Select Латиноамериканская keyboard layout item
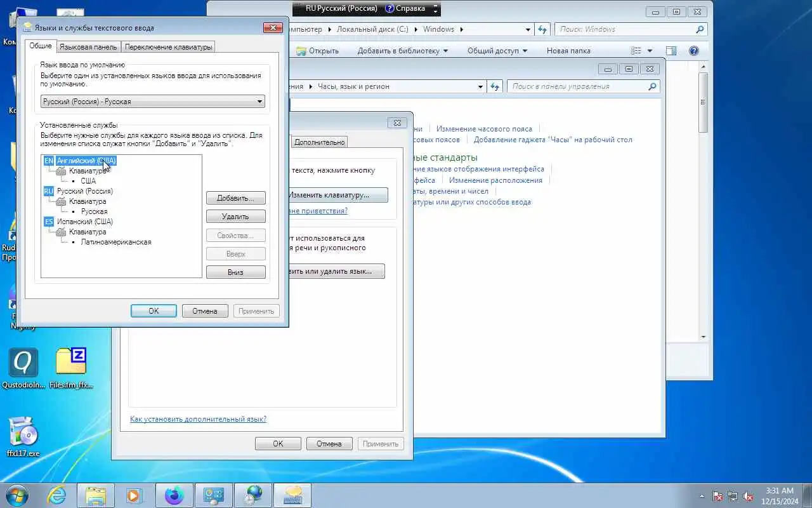This screenshot has width=812, height=508. [x=116, y=242]
